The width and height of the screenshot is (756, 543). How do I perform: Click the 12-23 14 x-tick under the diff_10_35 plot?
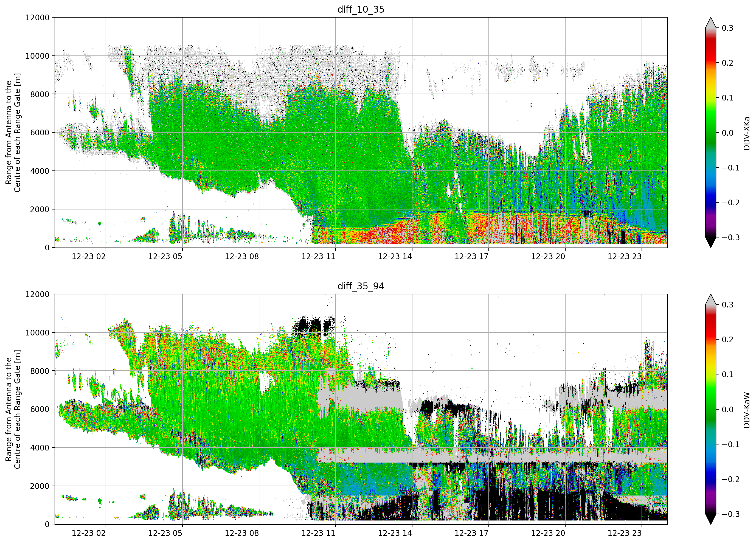tap(395, 256)
